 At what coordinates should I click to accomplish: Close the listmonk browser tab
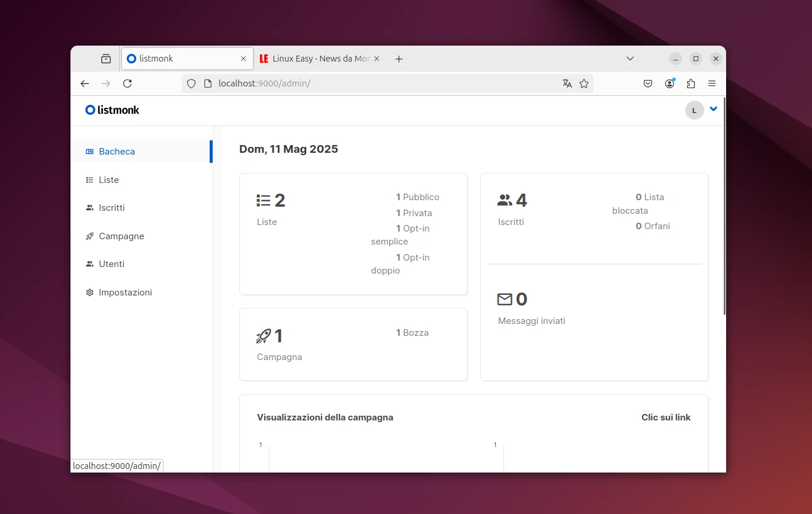click(x=243, y=59)
